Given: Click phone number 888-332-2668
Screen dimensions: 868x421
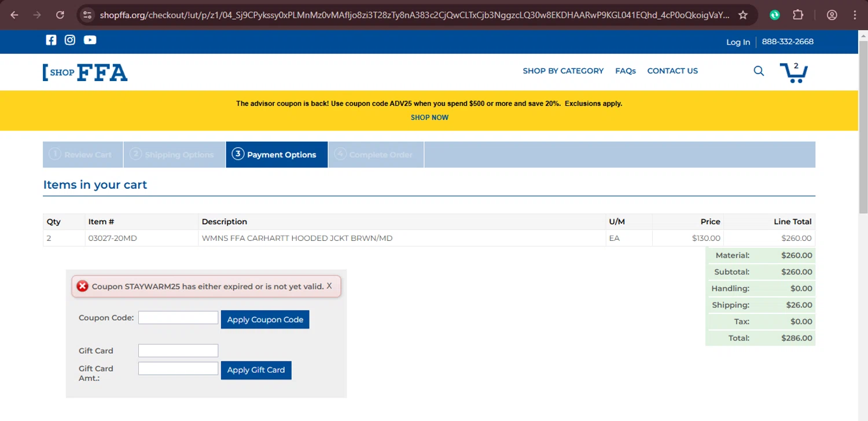Looking at the screenshot, I should click(x=788, y=42).
